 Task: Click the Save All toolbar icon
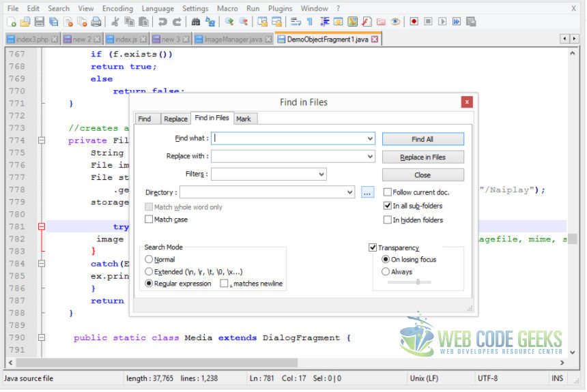coord(54,22)
